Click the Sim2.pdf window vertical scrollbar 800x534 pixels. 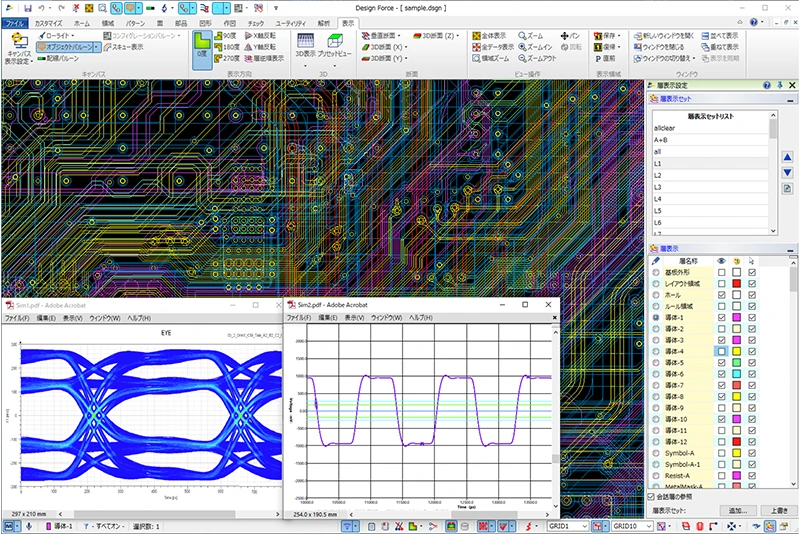point(556,418)
